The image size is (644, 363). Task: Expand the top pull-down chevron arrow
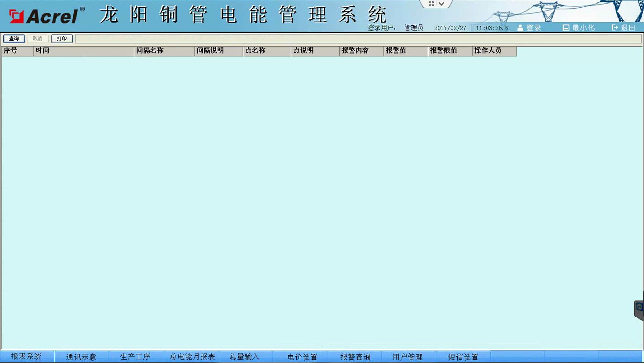pos(442,4)
